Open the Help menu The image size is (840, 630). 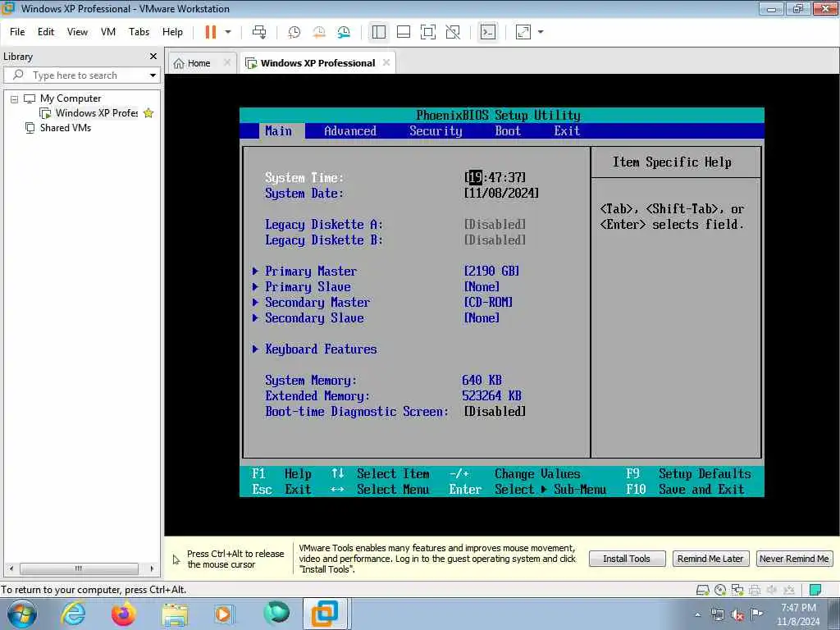[172, 32]
